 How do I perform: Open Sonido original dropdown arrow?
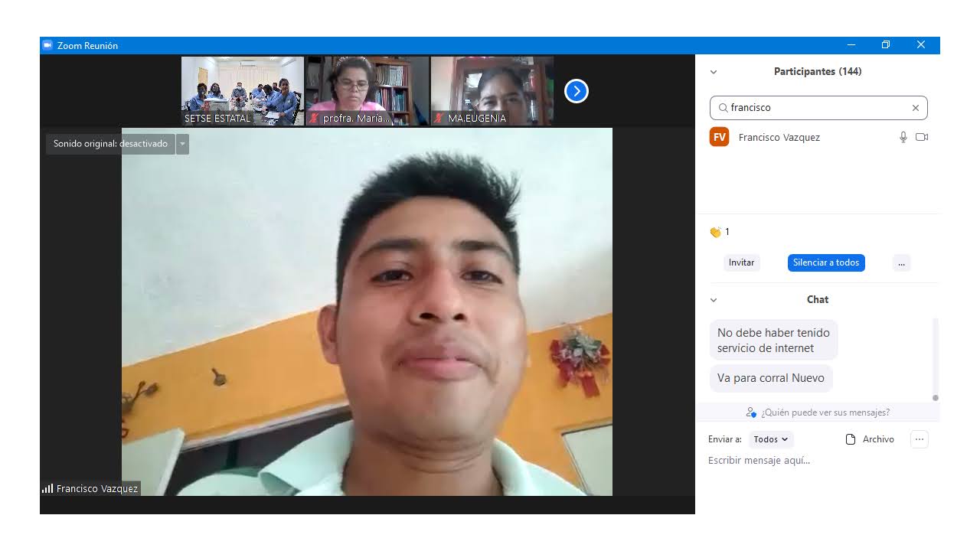point(182,144)
